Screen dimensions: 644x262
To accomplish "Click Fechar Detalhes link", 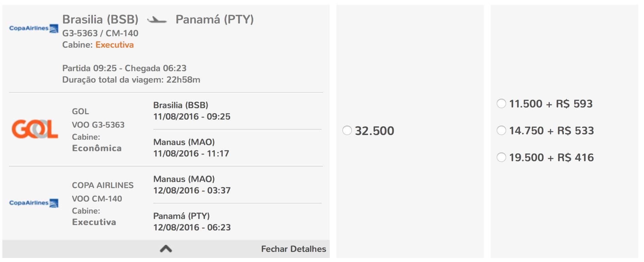I will pos(293,249).
